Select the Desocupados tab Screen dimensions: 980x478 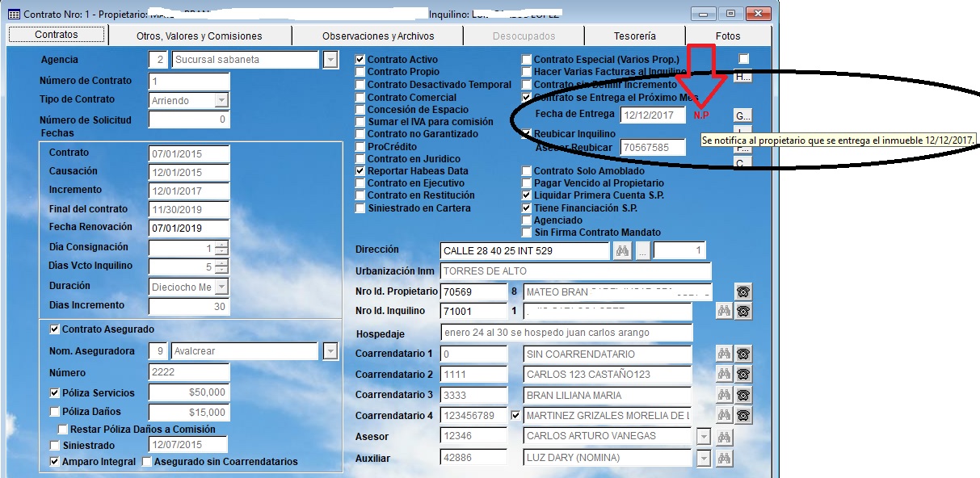pyautogui.click(x=524, y=36)
